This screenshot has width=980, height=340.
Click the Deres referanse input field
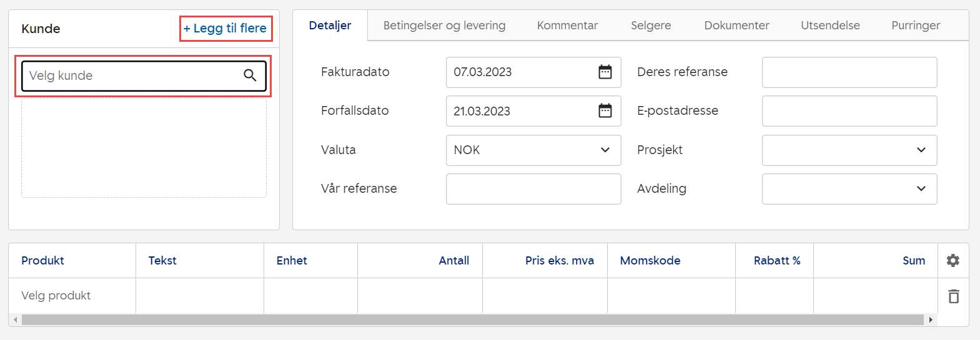[x=849, y=72]
